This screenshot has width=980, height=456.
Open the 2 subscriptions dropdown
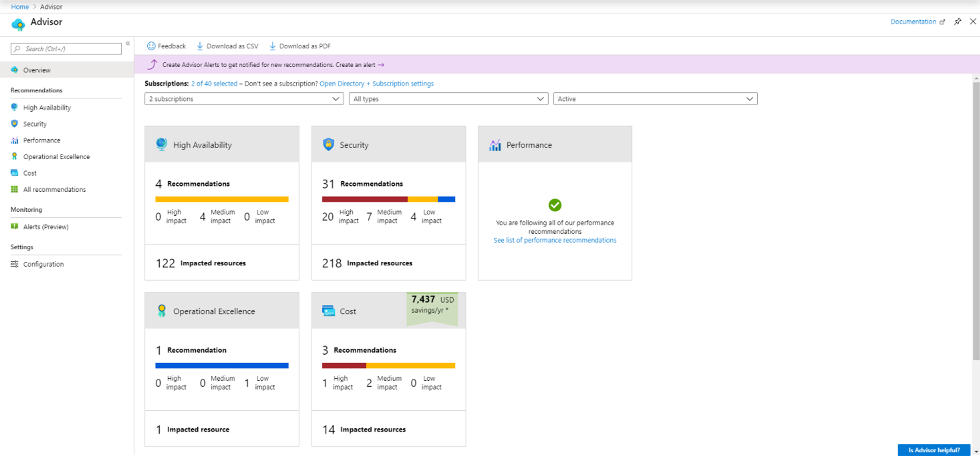tap(244, 99)
